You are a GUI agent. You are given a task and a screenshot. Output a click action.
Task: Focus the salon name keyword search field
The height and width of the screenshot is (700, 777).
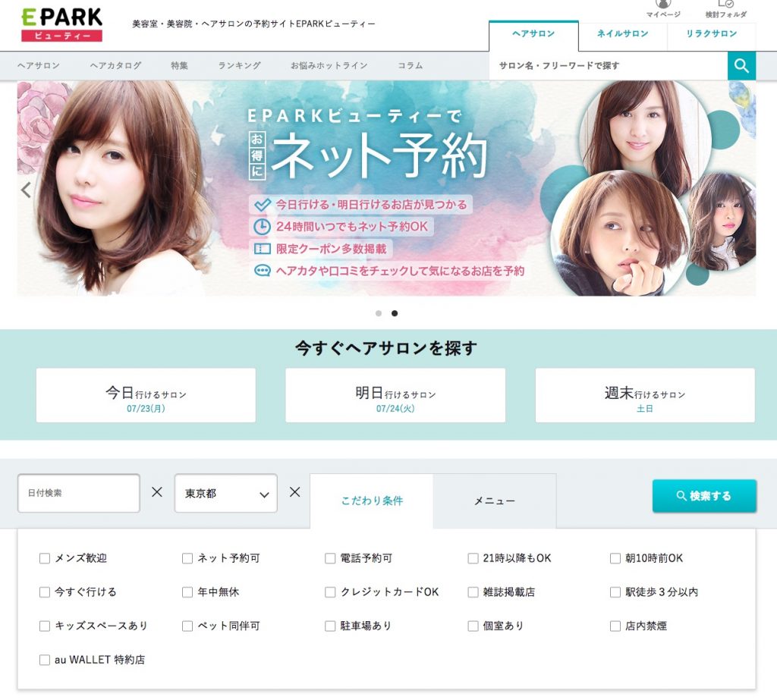[x=608, y=65]
